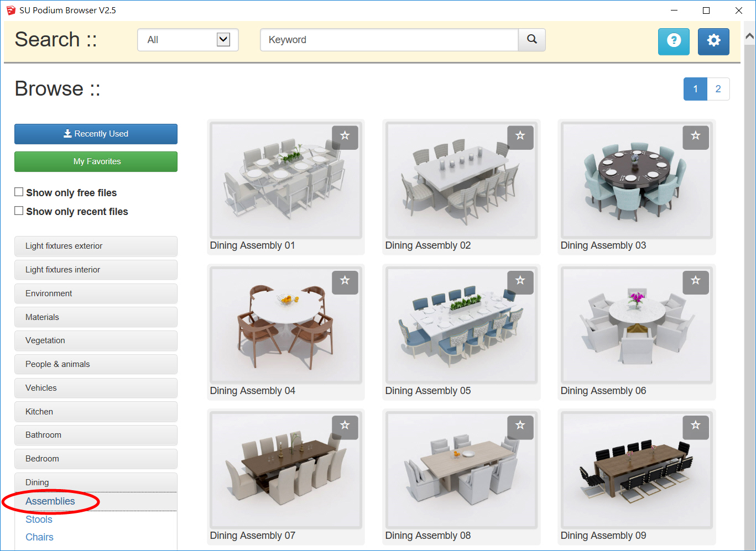Expand Light fixtures interior category
This screenshot has height=551, width=756.
pos(96,270)
